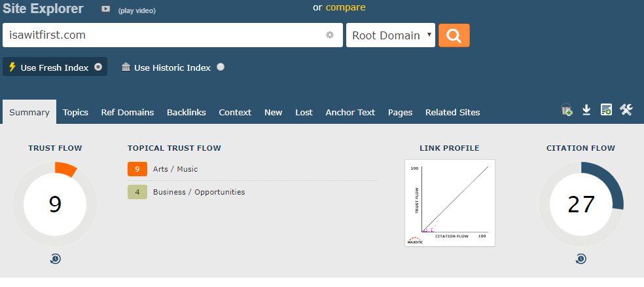Click the Arts / Music topic
This screenshot has height=287, width=644.
tap(175, 169)
